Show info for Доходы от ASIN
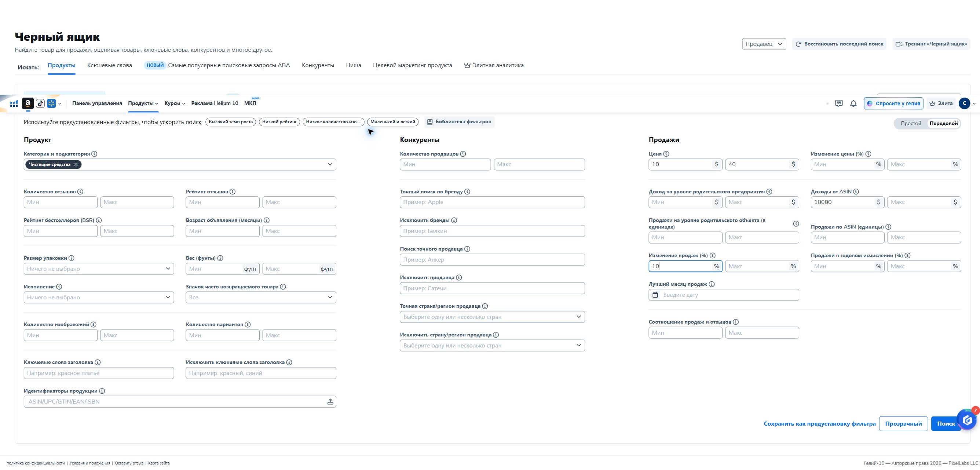Screen dimensions: 980x470 click(856, 192)
